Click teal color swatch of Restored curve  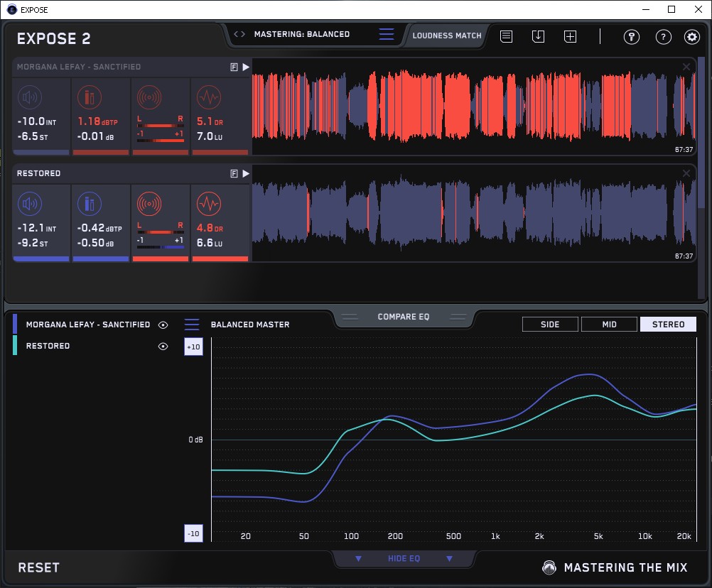click(15, 345)
